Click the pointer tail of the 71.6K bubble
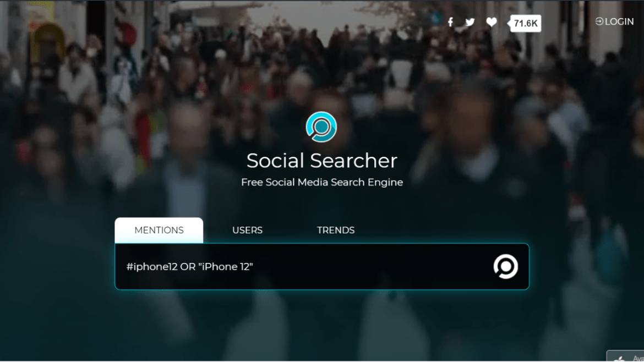Image resolution: width=644 pixels, height=362 pixels. click(509, 24)
